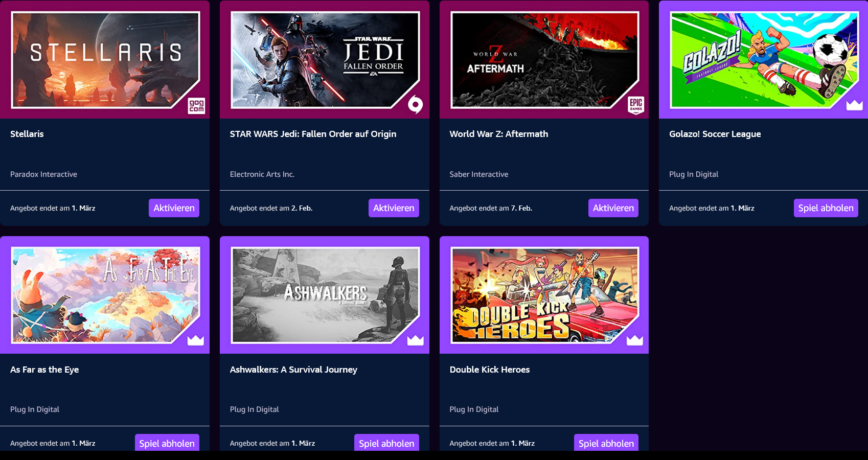This screenshot has width=868, height=460.
Task: Open the Stellaris cover thumbnail
Action: pos(105,60)
